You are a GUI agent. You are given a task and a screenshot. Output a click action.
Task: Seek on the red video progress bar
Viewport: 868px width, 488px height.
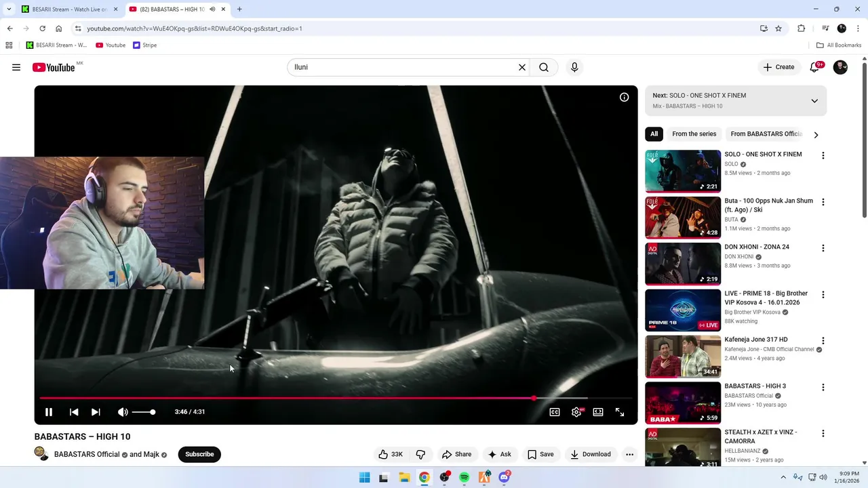[x=336, y=398]
